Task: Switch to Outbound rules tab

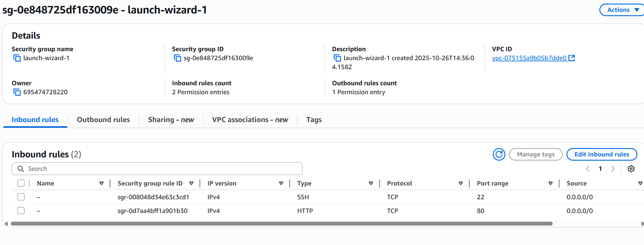Action: pos(103,120)
